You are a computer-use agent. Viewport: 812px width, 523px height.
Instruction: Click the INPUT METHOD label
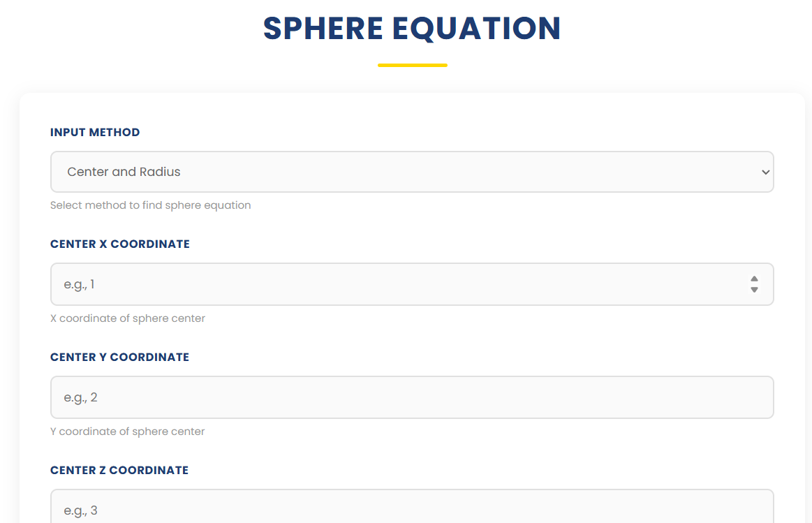pyautogui.click(x=94, y=132)
